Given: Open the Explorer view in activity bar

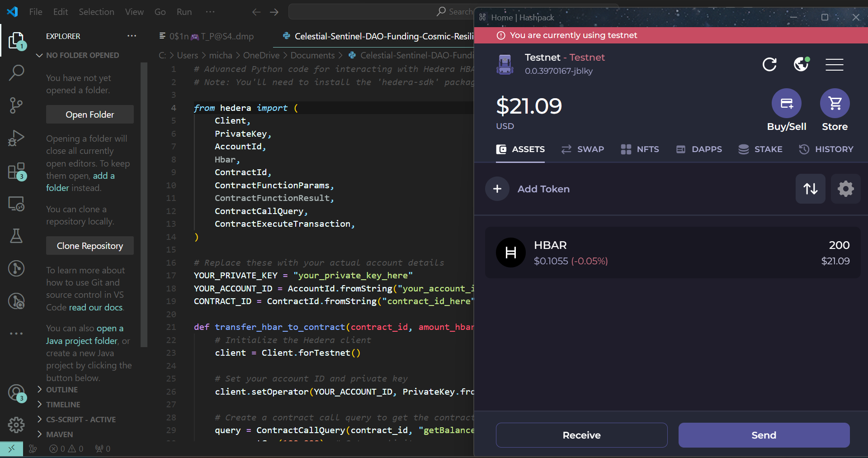Looking at the screenshot, I should pyautogui.click(x=16, y=40).
